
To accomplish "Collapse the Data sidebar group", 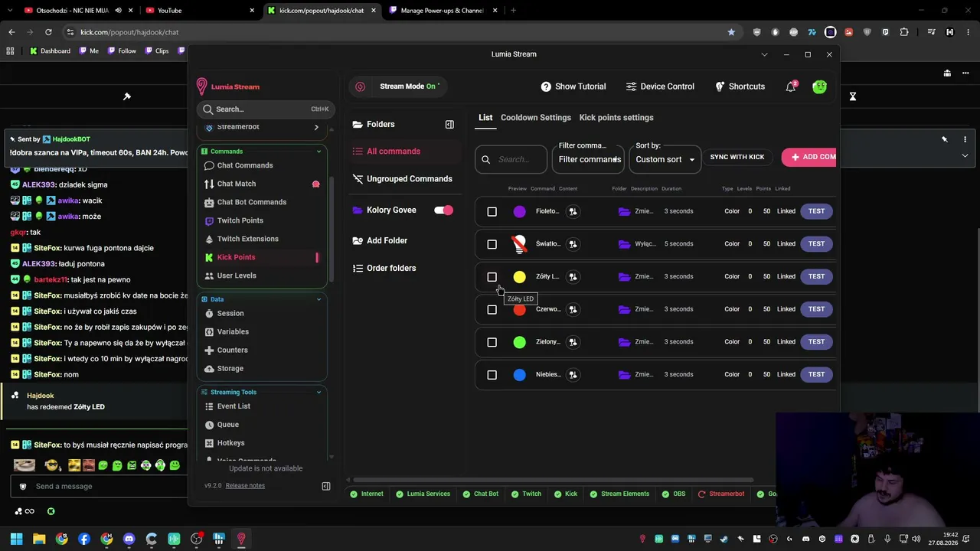I will coord(318,299).
